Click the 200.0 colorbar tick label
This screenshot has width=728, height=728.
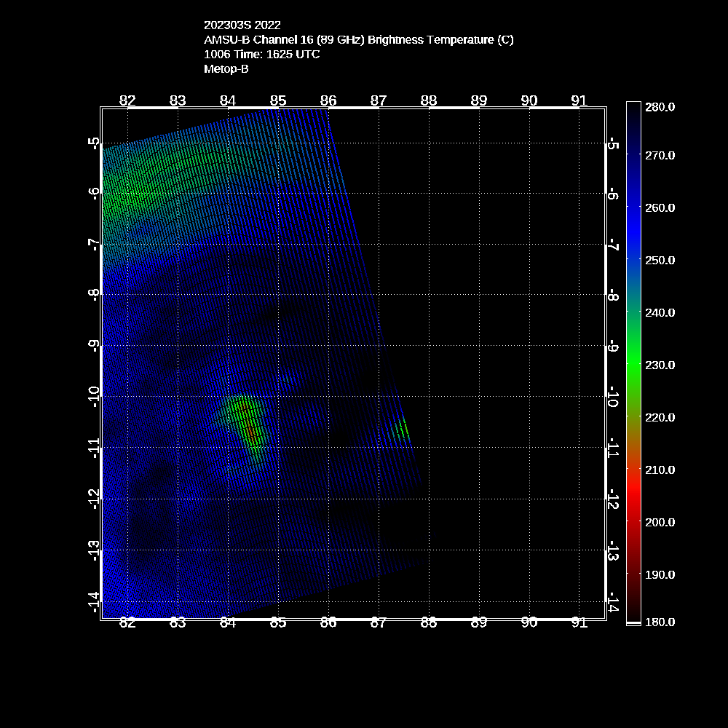click(x=660, y=522)
